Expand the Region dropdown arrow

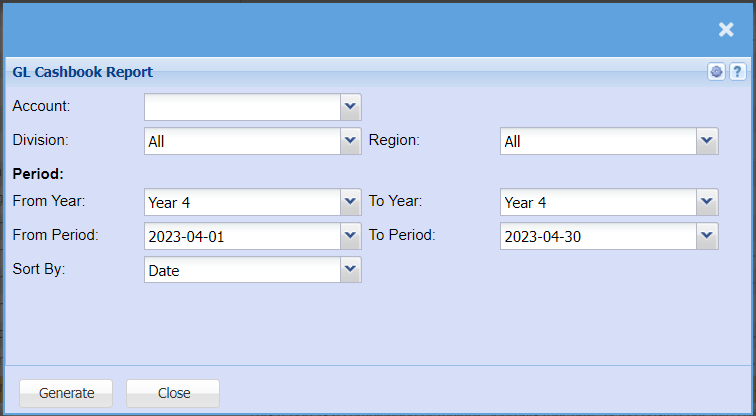coord(707,141)
